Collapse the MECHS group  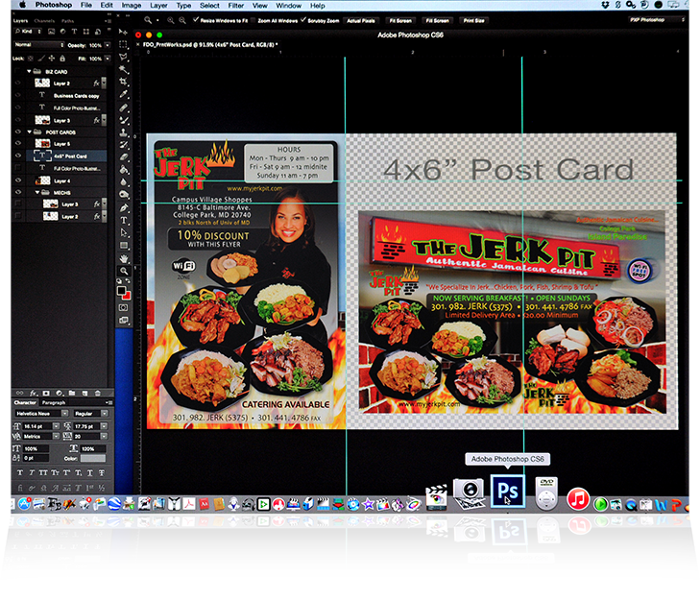click(37, 192)
